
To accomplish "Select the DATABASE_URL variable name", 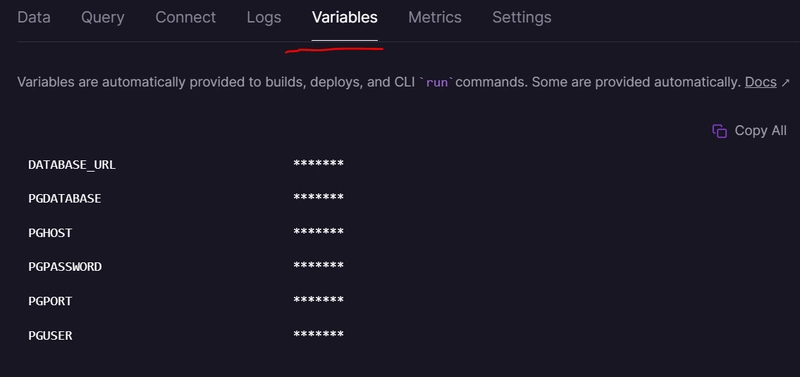I will (x=72, y=165).
